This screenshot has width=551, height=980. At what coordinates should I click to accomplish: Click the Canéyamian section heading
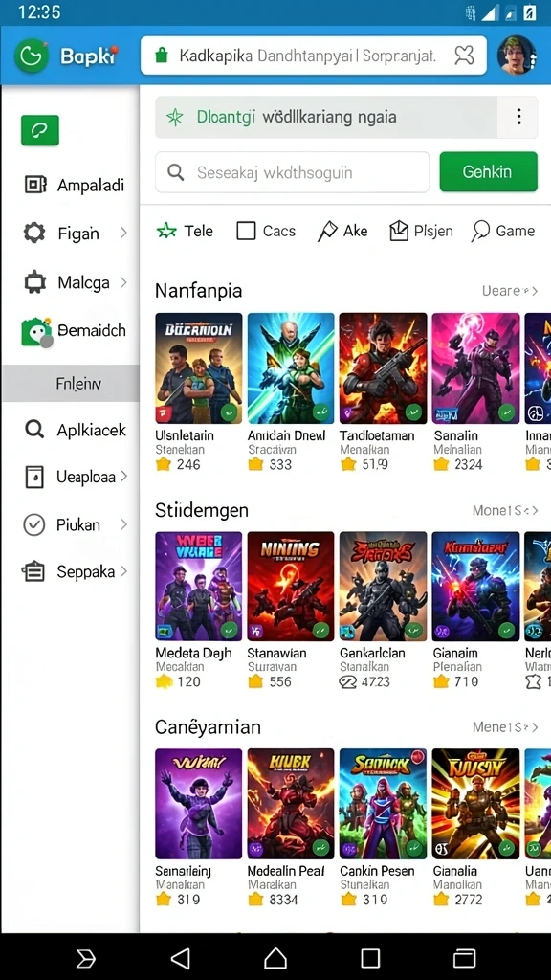pyautogui.click(x=208, y=727)
